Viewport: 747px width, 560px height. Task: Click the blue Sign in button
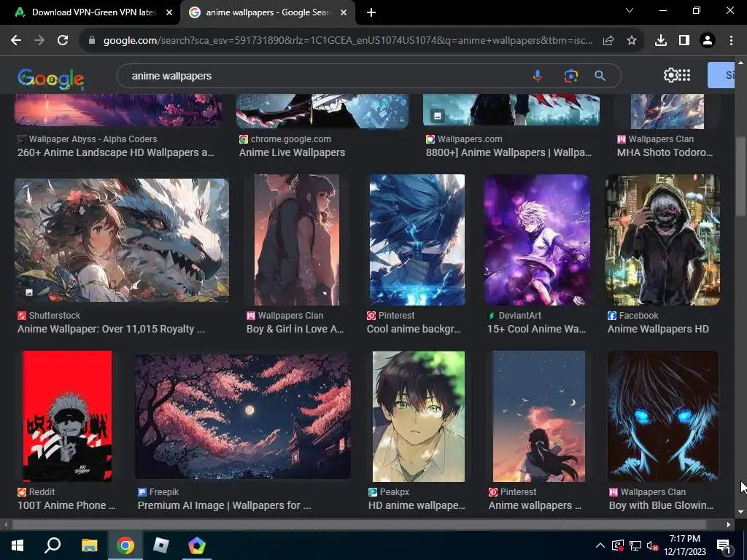point(721,75)
